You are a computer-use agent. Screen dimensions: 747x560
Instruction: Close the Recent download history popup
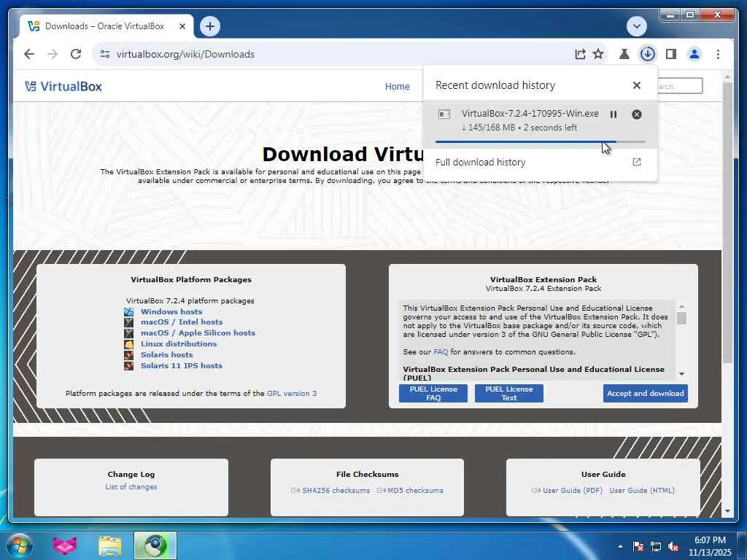(636, 85)
